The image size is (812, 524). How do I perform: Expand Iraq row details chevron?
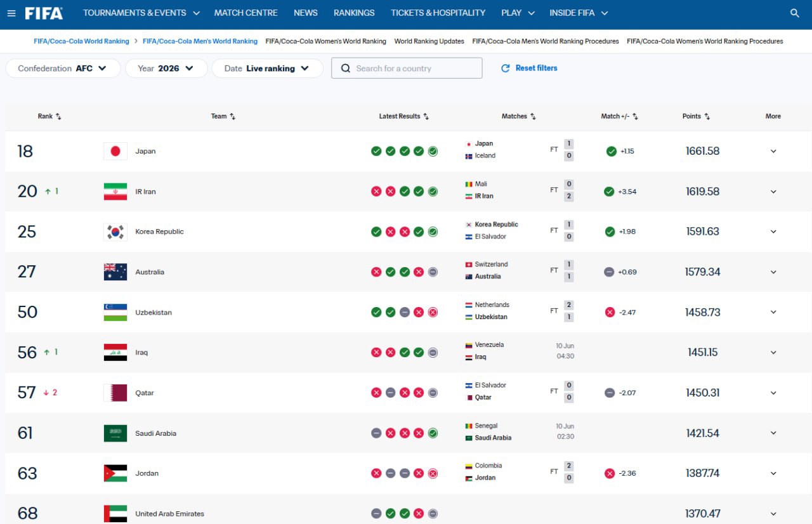click(x=773, y=353)
